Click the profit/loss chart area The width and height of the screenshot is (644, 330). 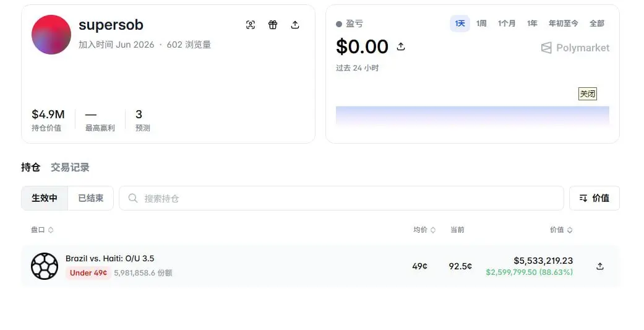coord(472,116)
